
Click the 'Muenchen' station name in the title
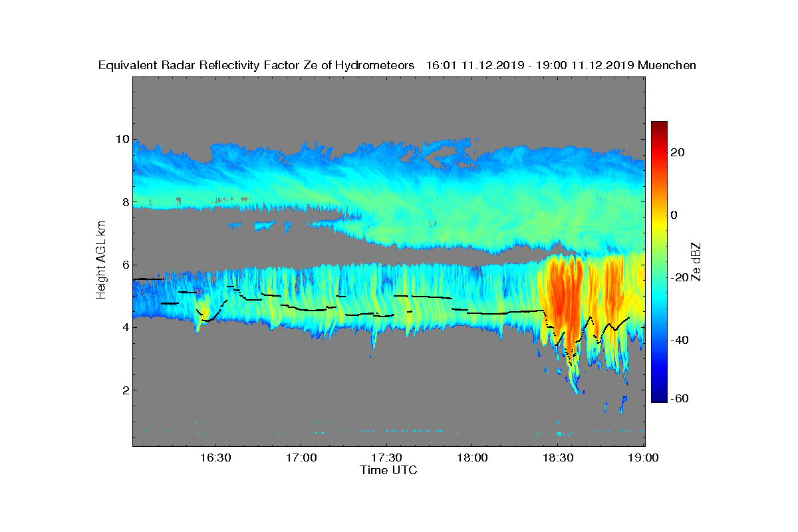(x=667, y=65)
